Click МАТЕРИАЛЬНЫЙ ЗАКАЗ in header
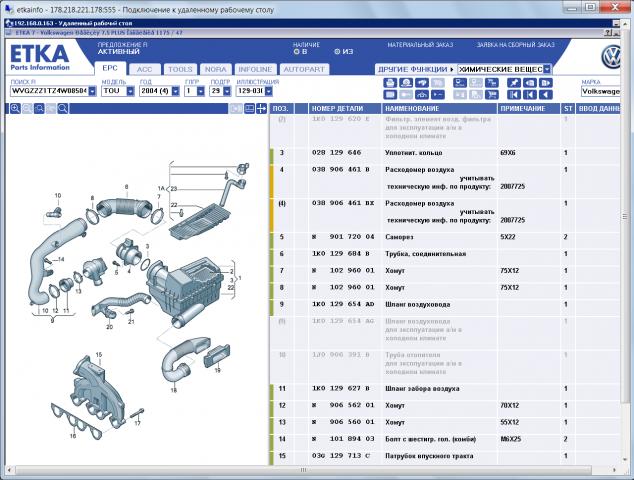The image size is (634, 480). point(420,45)
